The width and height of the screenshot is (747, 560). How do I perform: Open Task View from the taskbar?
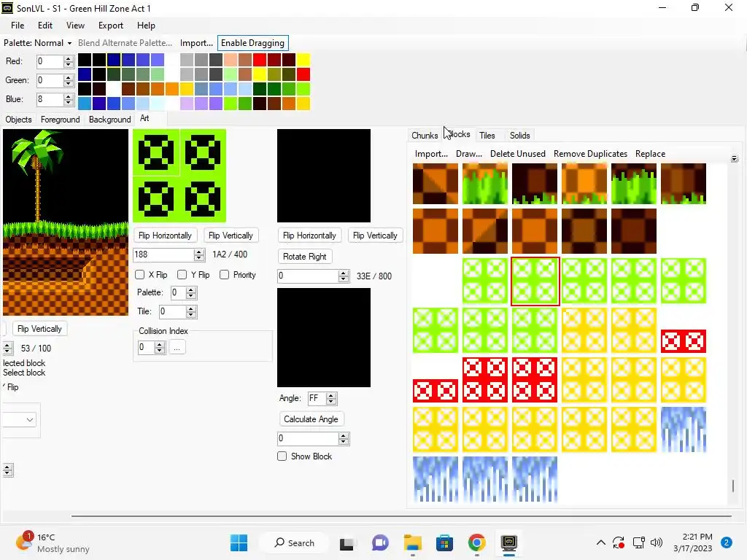347,542
